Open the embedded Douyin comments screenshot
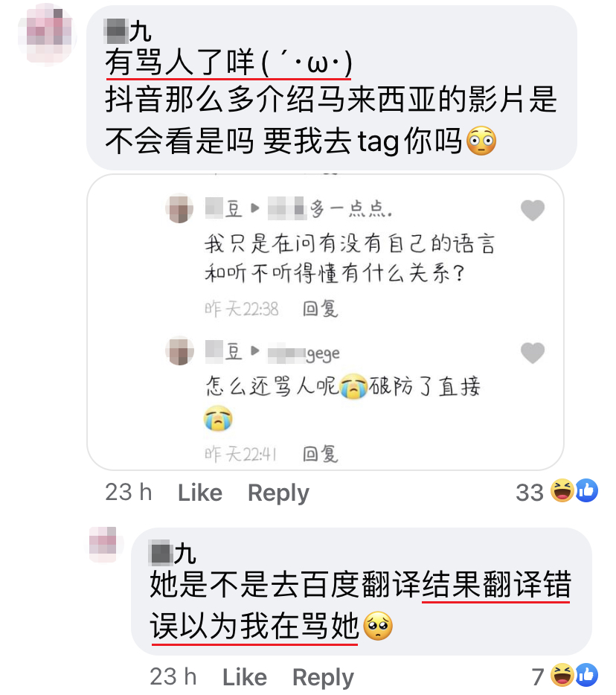 [x=325, y=322]
